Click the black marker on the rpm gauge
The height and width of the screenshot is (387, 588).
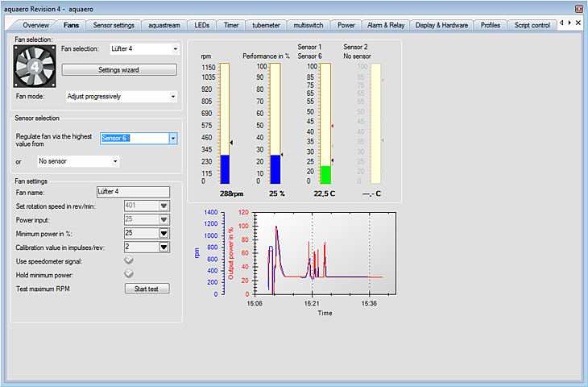click(x=231, y=143)
